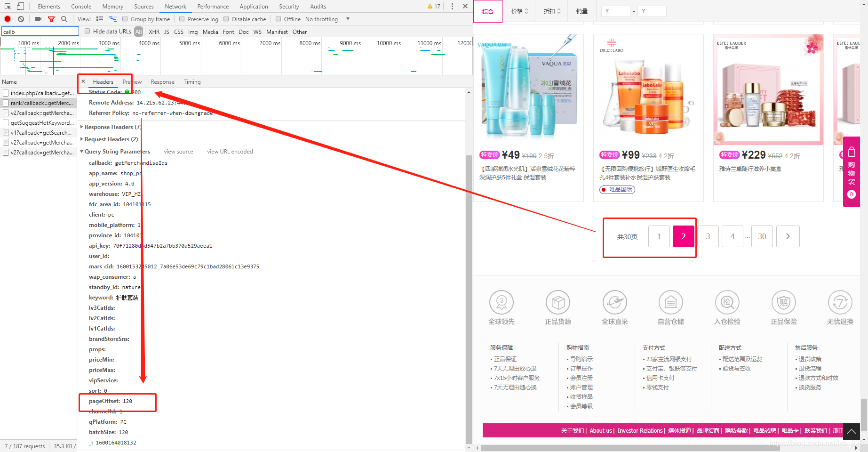The image size is (868, 452).
Task: Check the Disable cache option
Action: 226,19
